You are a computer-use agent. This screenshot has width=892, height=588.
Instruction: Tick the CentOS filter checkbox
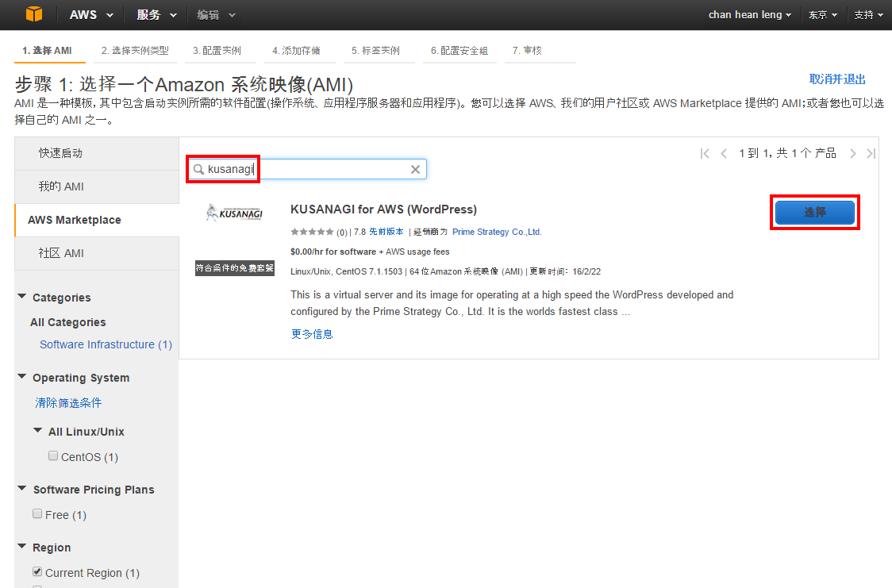tap(53, 455)
